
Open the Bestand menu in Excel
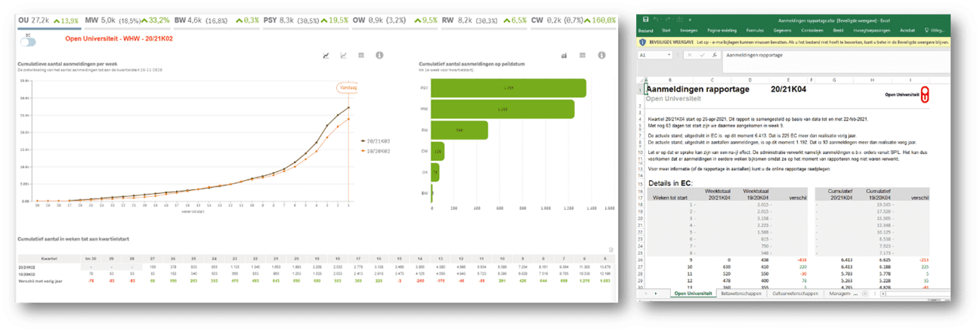click(x=645, y=31)
